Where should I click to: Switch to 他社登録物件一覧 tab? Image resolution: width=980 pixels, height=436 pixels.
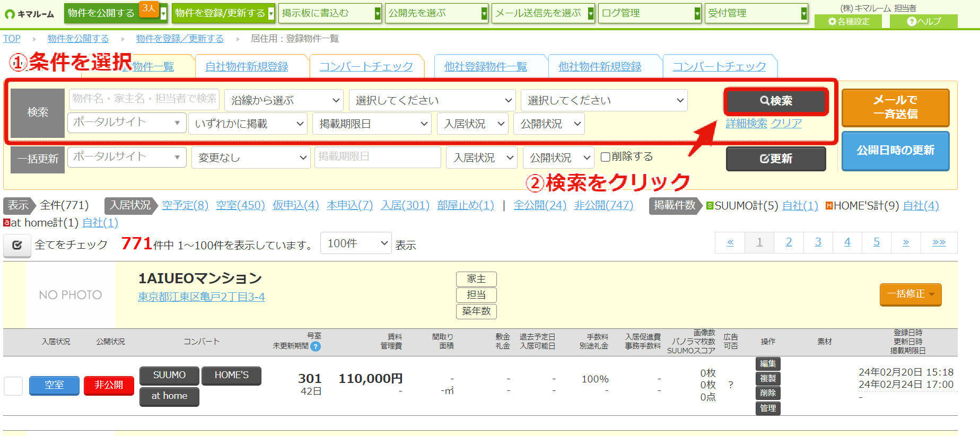click(x=486, y=67)
